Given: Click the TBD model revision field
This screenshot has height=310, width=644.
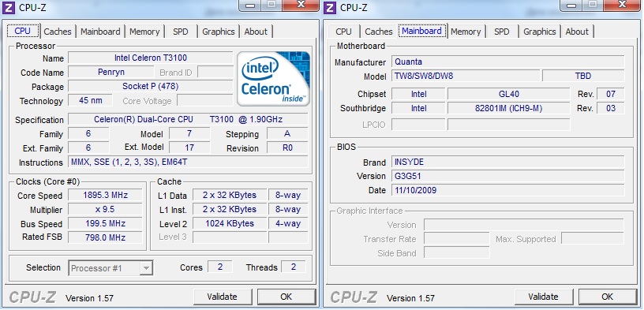Looking at the screenshot, I should (584, 76).
